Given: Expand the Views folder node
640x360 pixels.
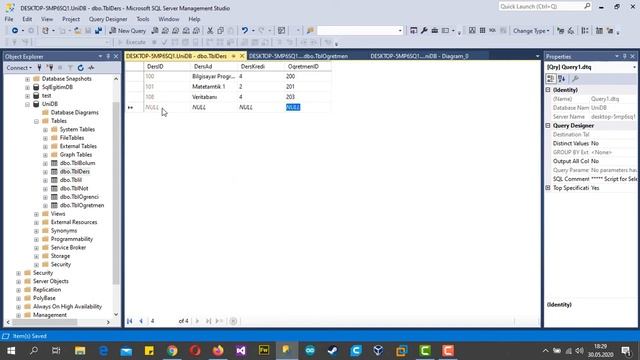Looking at the screenshot, I should [x=36, y=214].
